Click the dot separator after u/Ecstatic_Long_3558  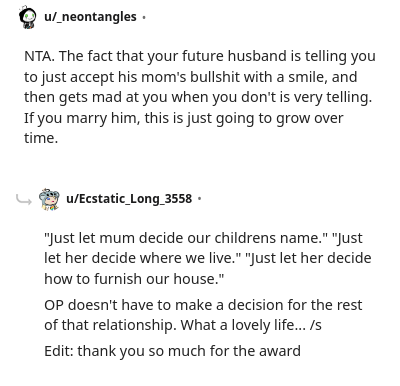199,199
